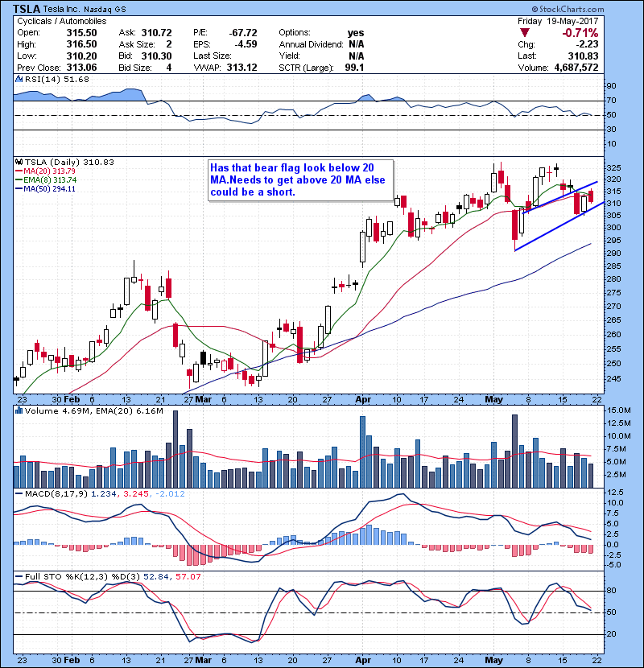Click the RSI area-chart icon beside RSI(14)

click(19, 79)
